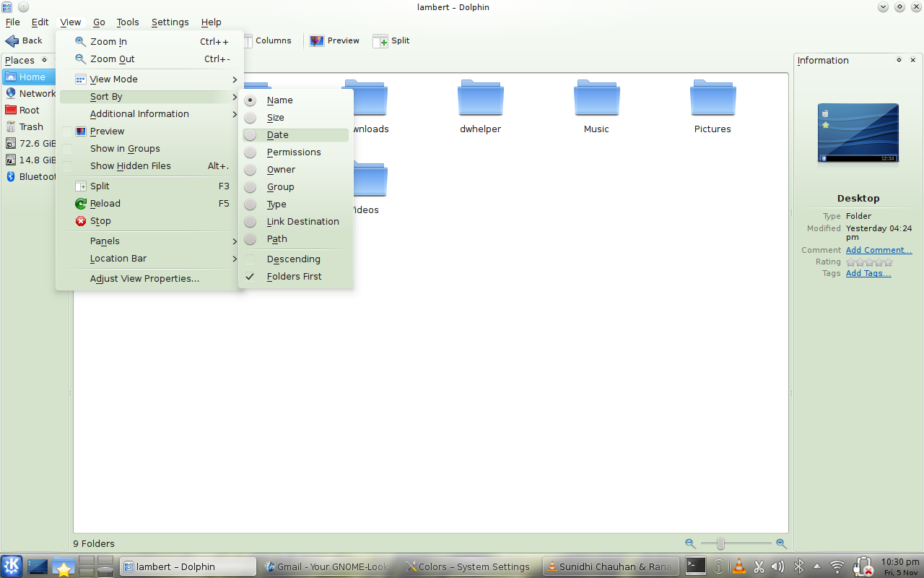Screen dimensions: 924x578
Task: Expand the Additional Information submenu
Action: click(x=149, y=114)
